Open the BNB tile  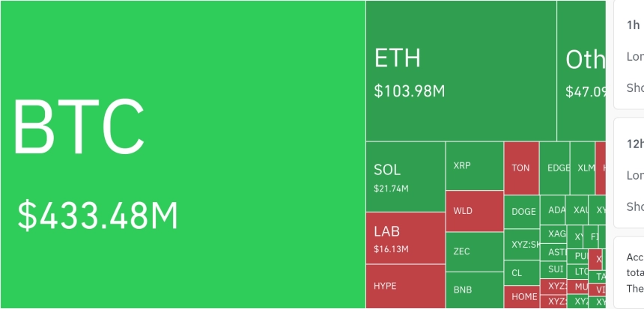(475, 290)
